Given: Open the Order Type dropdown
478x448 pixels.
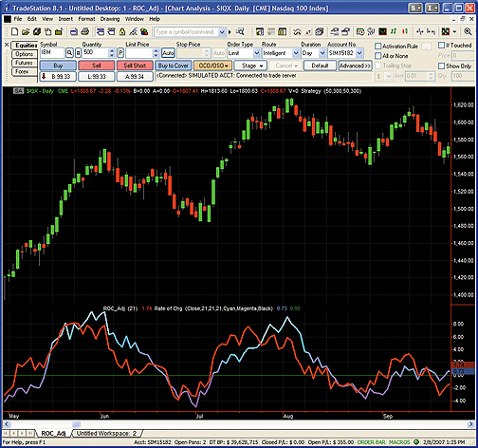Looking at the screenshot, I should point(257,53).
